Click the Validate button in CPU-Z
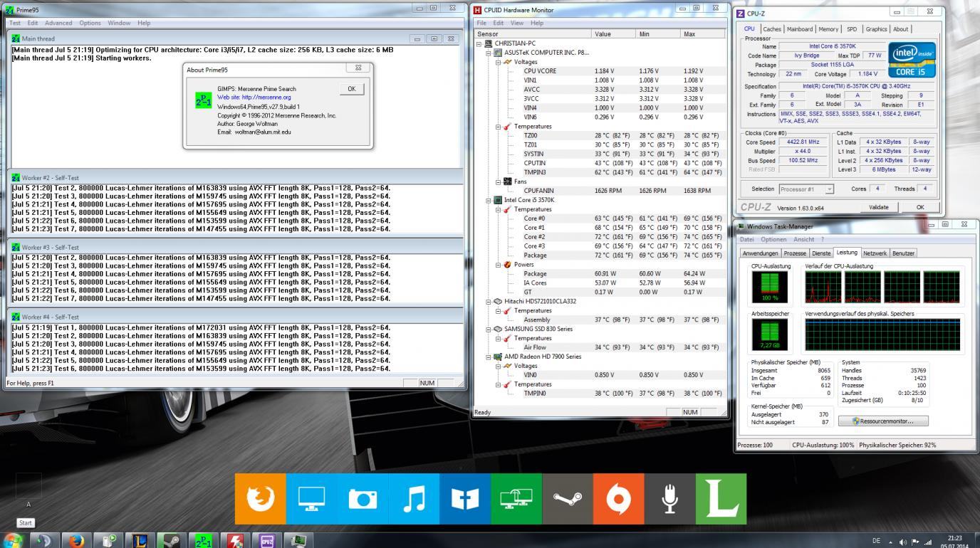Viewport: 980px width, 548px height. (879, 207)
